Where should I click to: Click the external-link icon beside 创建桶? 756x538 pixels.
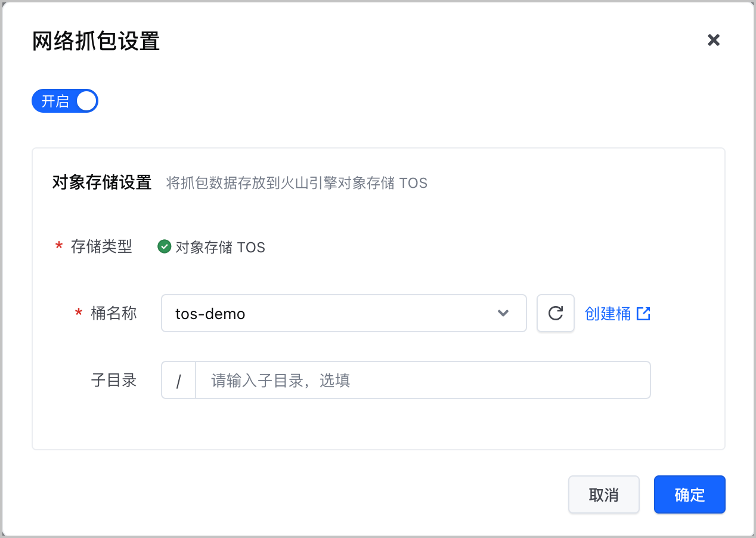click(643, 313)
